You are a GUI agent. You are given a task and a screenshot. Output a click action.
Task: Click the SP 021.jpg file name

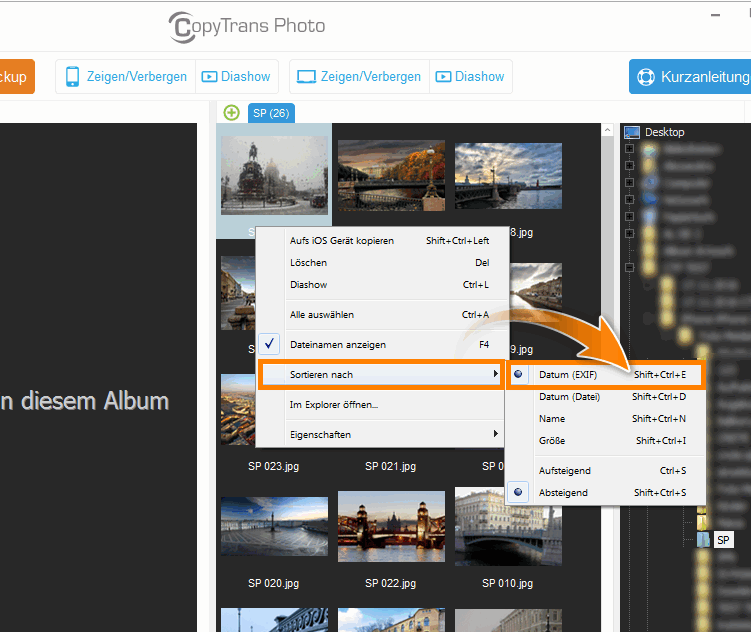(x=390, y=466)
